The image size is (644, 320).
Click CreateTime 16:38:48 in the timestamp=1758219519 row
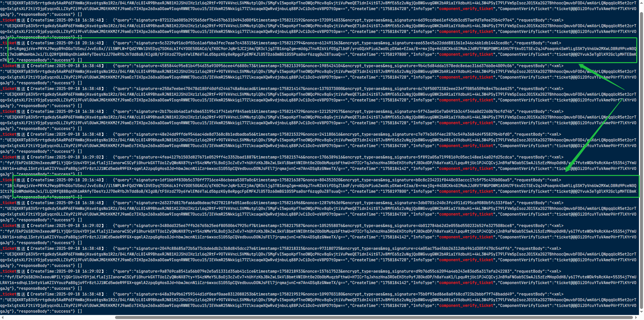point(66,294)
